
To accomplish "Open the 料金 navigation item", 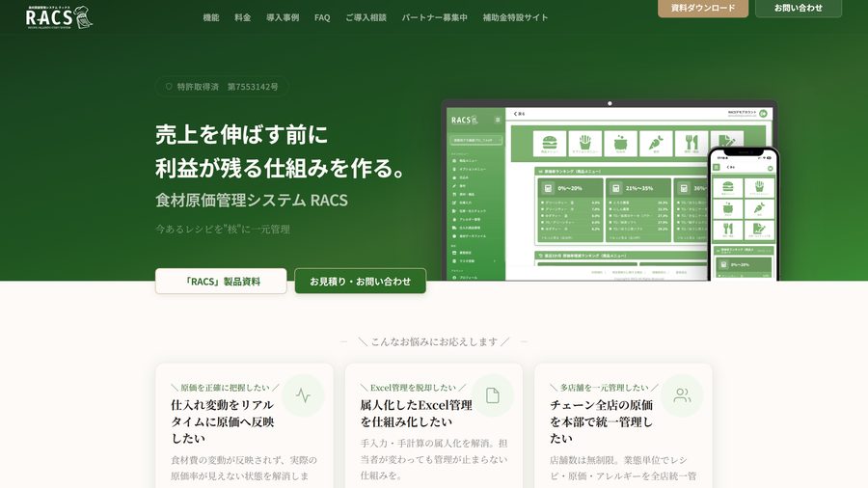I will point(242,17).
